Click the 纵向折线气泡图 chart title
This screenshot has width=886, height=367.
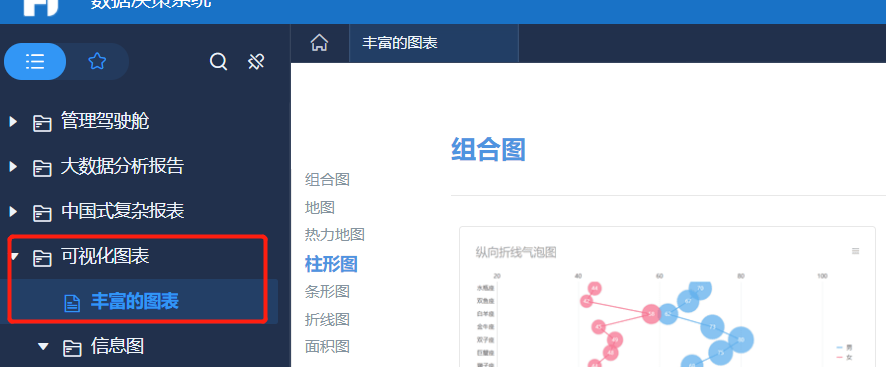[x=516, y=252]
